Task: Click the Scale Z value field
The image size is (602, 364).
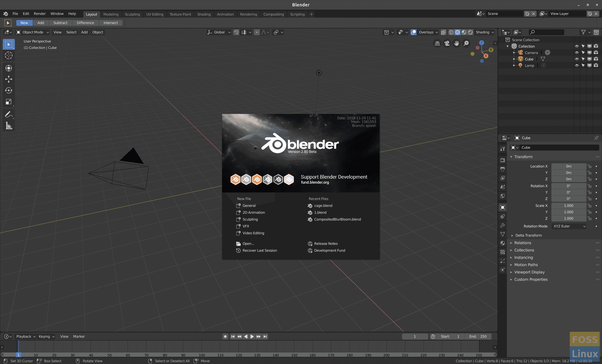Action: tap(569, 218)
